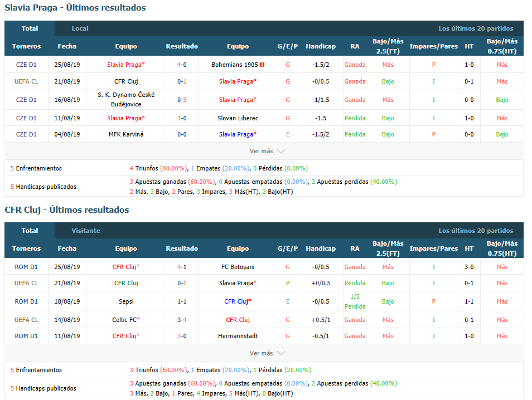This screenshot has height=400, width=532.
Task: Click date 04/08/19 in Karviná row
Action: 67,135
